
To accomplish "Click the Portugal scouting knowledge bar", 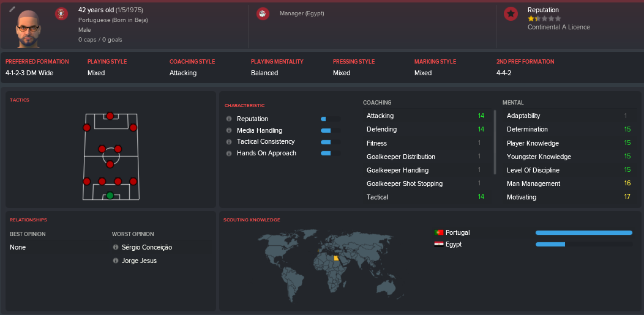I will 583,232.
